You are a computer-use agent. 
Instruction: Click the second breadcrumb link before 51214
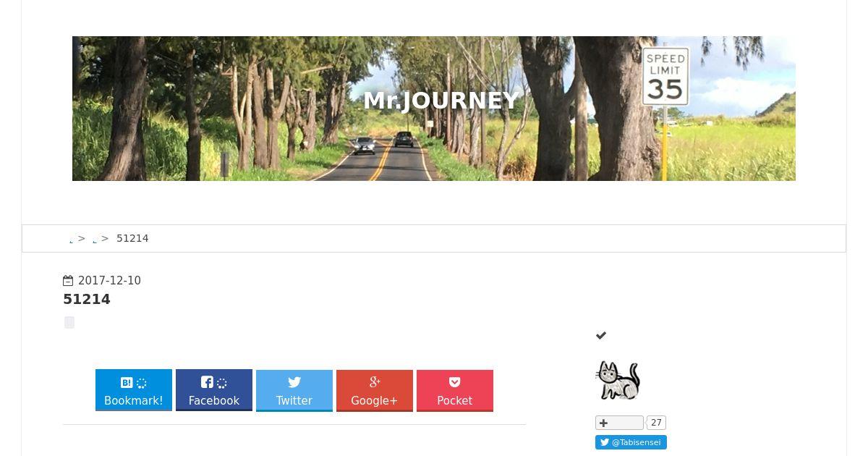pos(95,239)
